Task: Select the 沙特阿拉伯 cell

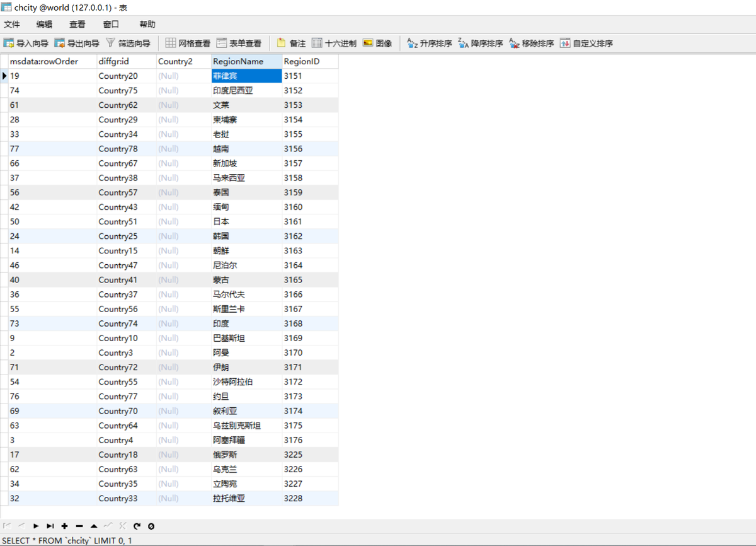Action: pos(247,381)
